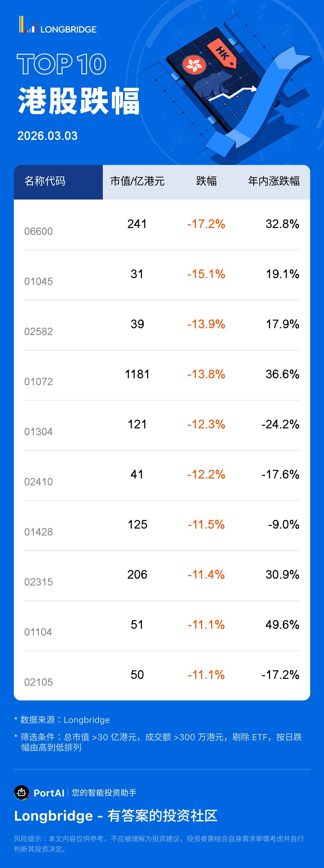This screenshot has height=868, width=324.
Task: Click the PortAI robot avatar icon
Action: point(22,793)
